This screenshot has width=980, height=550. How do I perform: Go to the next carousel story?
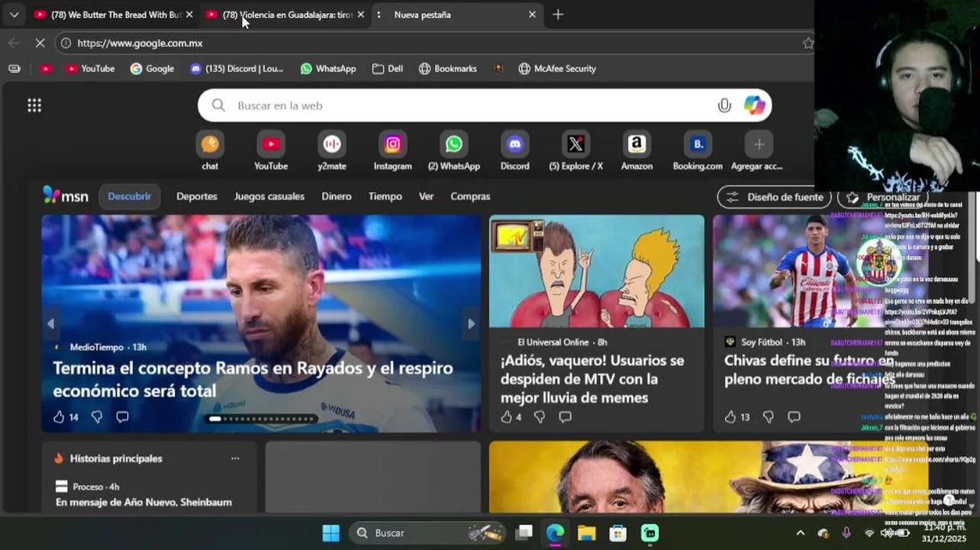tap(471, 324)
